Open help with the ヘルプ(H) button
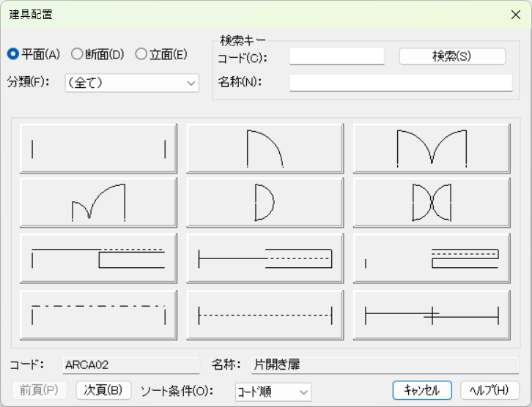Screen dimensions: 532x407 [489, 390]
